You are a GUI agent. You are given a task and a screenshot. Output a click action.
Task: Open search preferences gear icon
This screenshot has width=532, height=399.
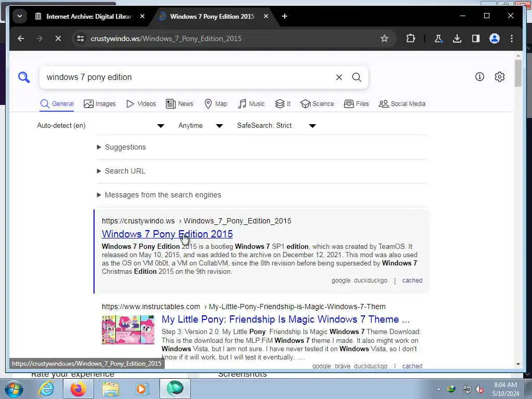[499, 77]
